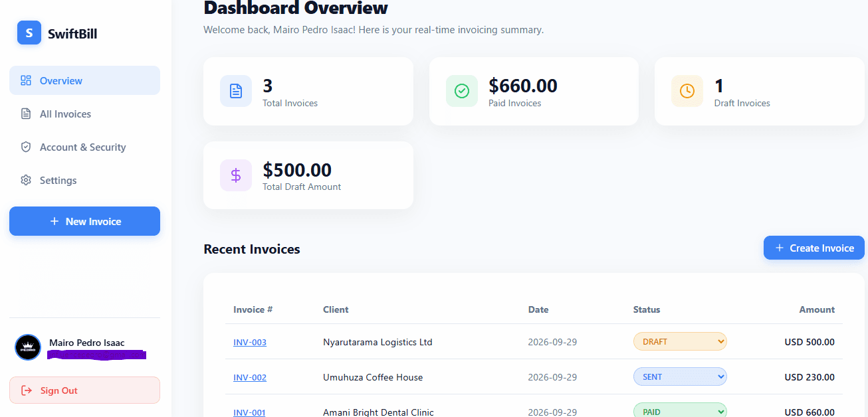Click the All Invoices document icon
Image resolution: width=868 pixels, height=417 pixels.
[26, 114]
